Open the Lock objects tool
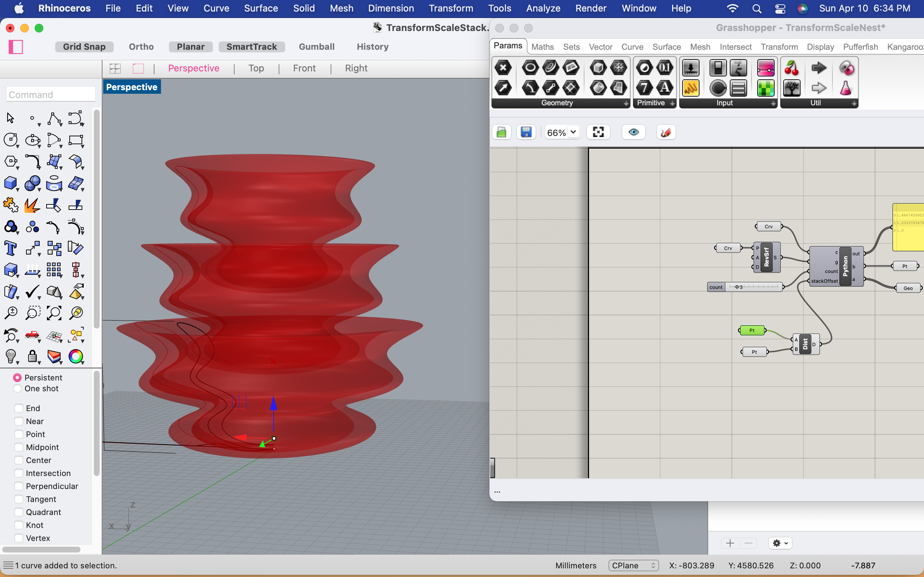924x577 pixels. [x=32, y=356]
